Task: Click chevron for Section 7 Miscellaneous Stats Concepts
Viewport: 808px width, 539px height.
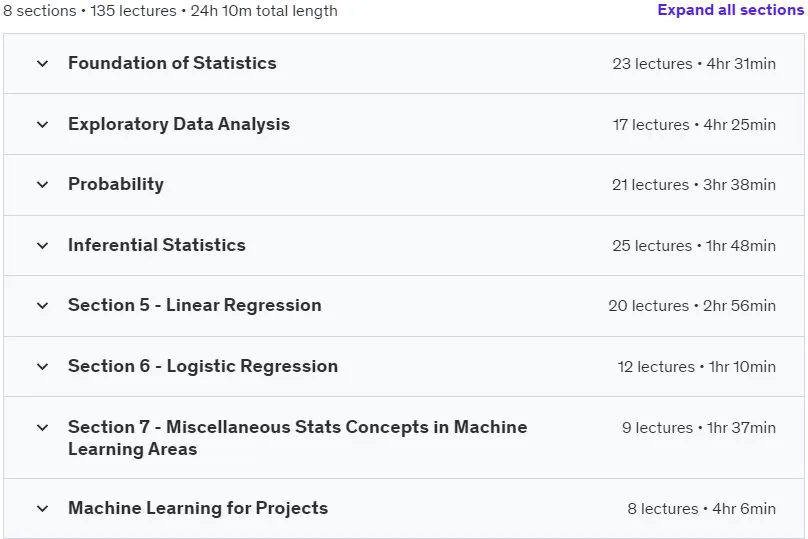Action: [x=43, y=428]
